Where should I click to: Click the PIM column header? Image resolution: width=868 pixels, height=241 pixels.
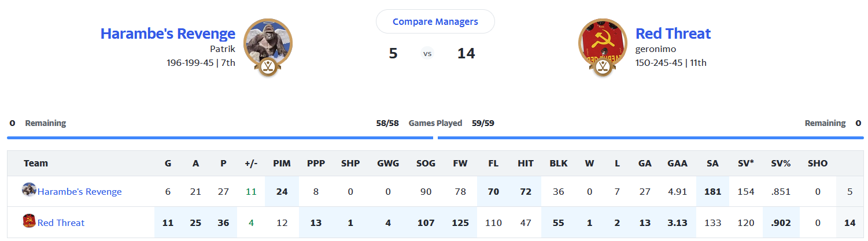tap(282, 164)
